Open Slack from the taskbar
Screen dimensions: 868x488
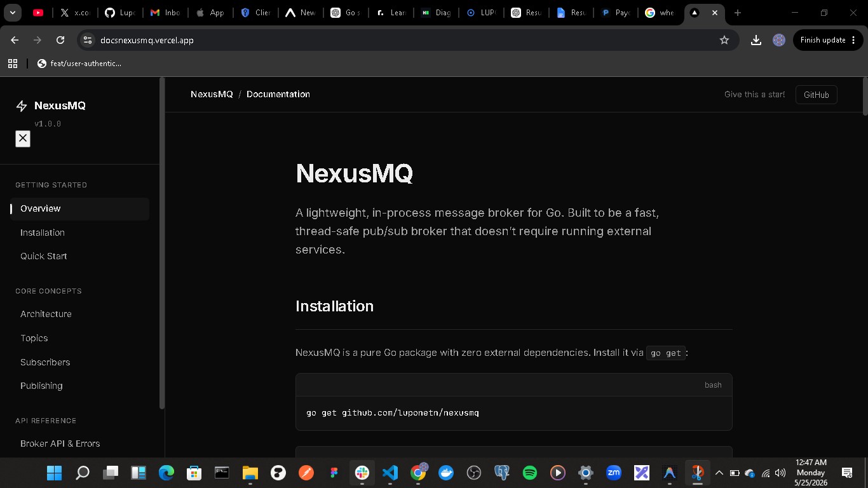[362, 473]
